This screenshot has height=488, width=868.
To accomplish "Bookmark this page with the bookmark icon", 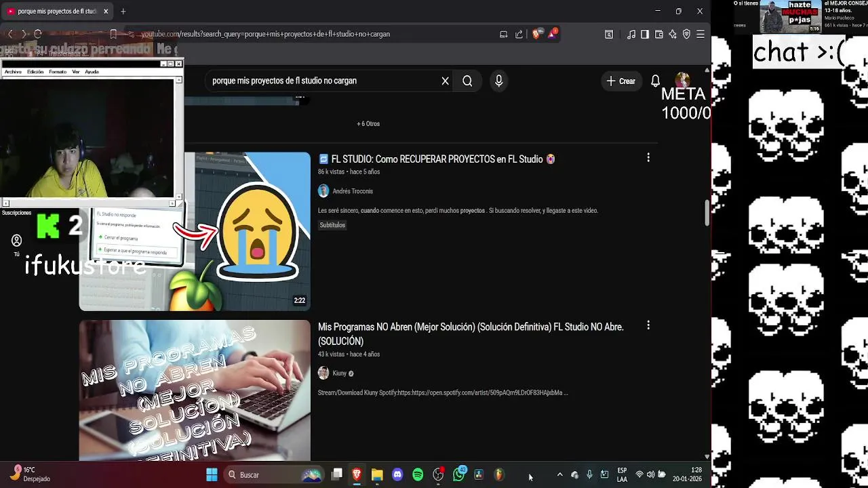I will 113,34.
